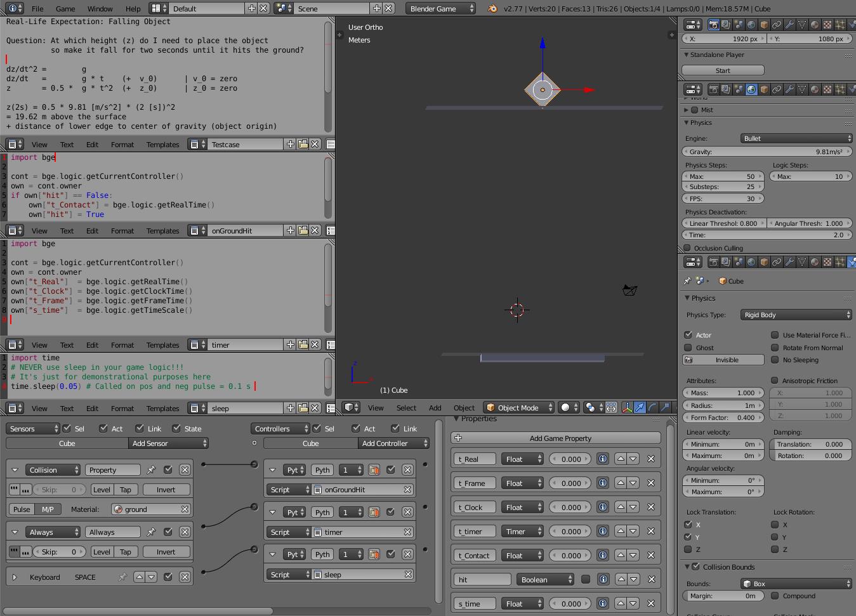The width and height of the screenshot is (856, 616).
Task: Open the Add Controller dropdown
Action: pyautogui.click(x=393, y=443)
